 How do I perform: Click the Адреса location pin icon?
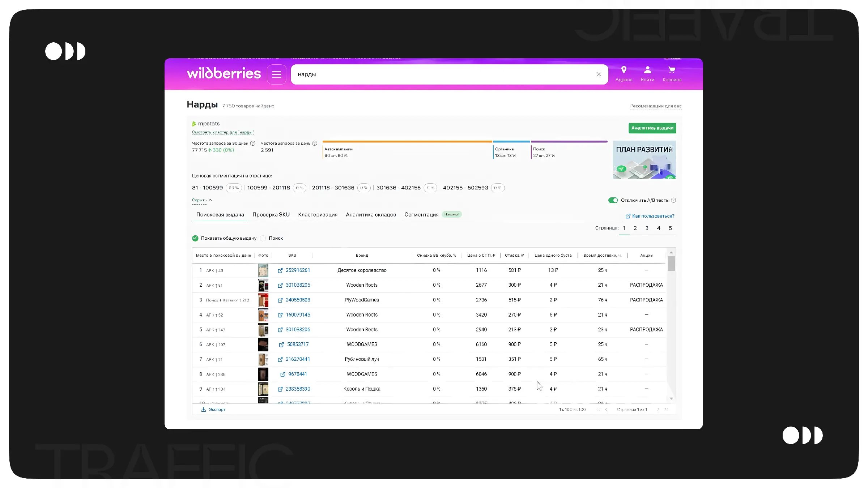pos(624,70)
